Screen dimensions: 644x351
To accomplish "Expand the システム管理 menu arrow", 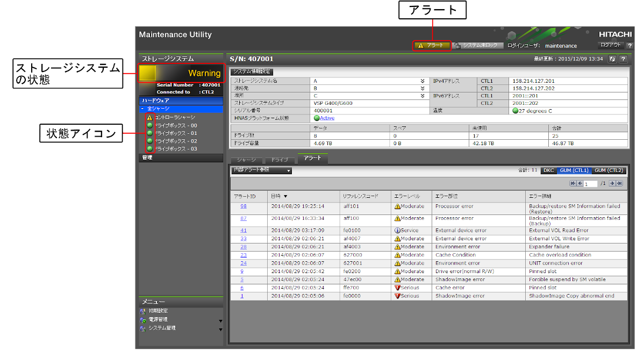I will click(x=220, y=329).
